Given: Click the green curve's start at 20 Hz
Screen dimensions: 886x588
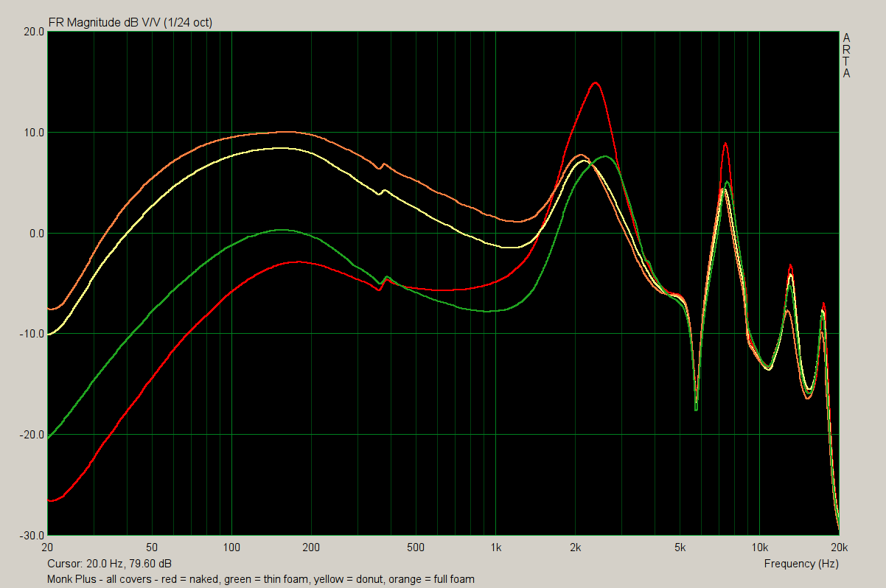Looking at the screenshot, I should (49, 437).
